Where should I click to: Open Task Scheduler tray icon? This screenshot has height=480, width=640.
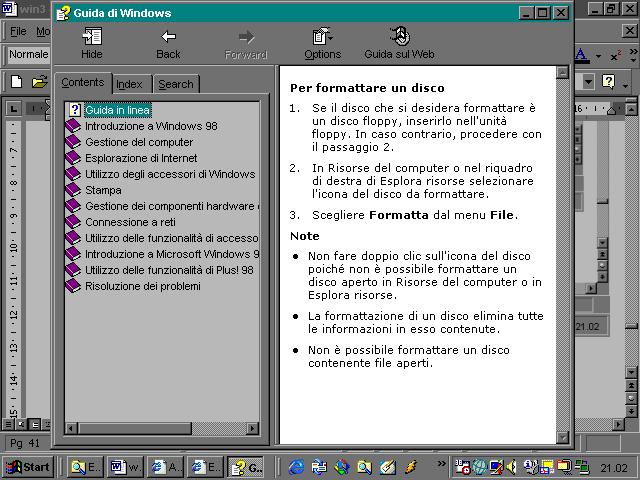coord(462,467)
